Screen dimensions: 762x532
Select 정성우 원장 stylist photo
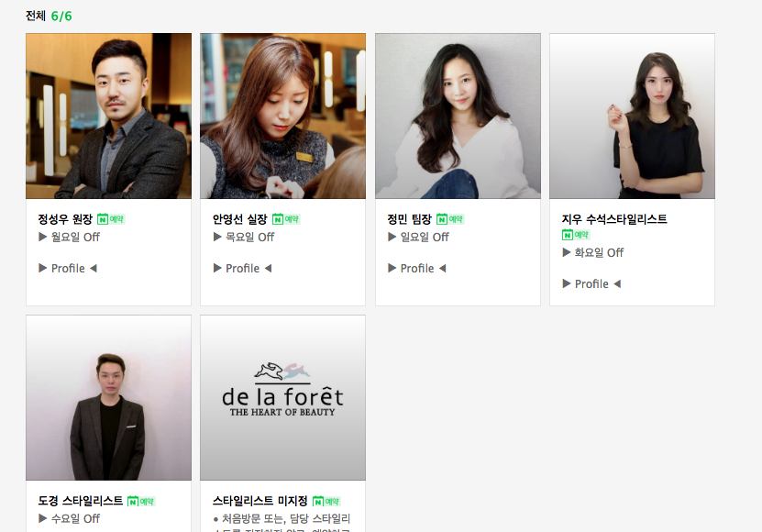coord(108,116)
